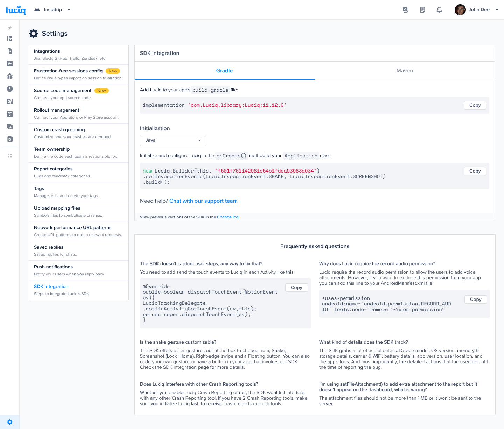The width and height of the screenshot is (504, 429).
Task: Copy the uses-permission manifest snippet
Action: [x=476, y=300]
